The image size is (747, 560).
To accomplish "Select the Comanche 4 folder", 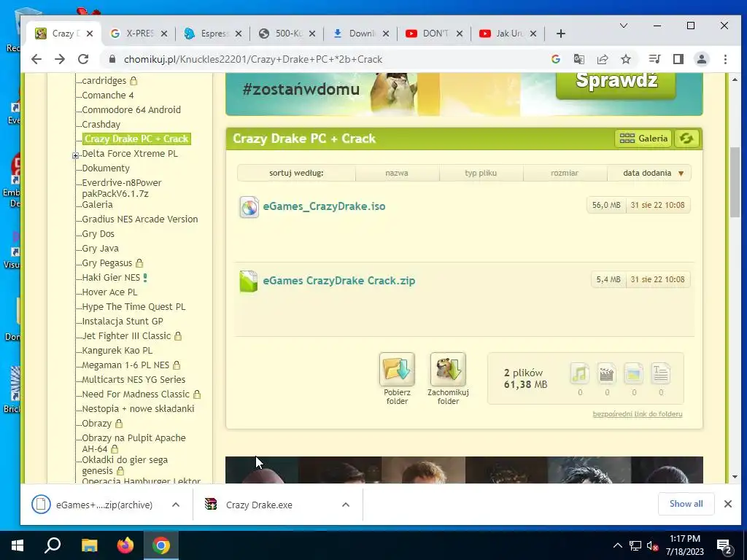I will point(108,96).
